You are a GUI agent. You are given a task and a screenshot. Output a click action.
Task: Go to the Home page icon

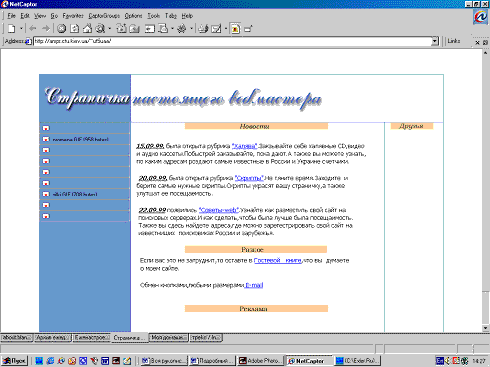tap(88, 29)
